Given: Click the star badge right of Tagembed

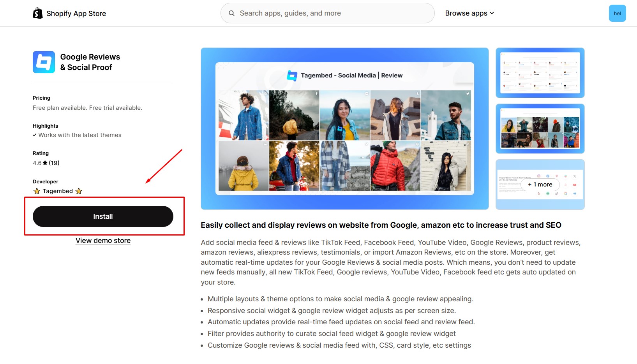Looking at the screenshot, I should [x=79, y=191].
